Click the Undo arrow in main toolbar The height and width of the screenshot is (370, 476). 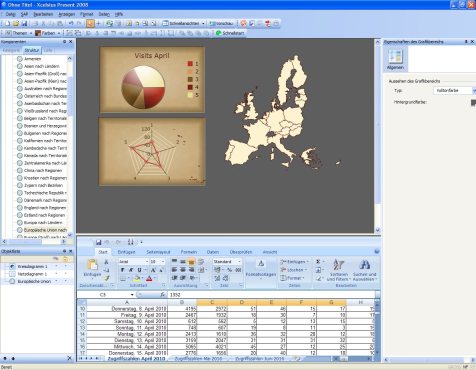[x=71, y=24]
